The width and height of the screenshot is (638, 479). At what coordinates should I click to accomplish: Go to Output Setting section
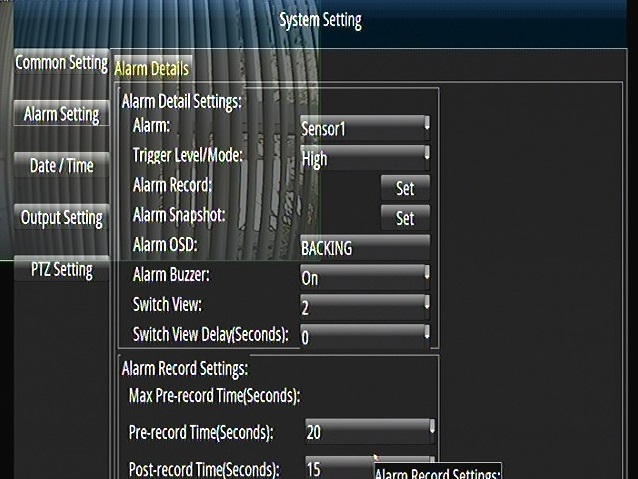click(x=61, y=217)
